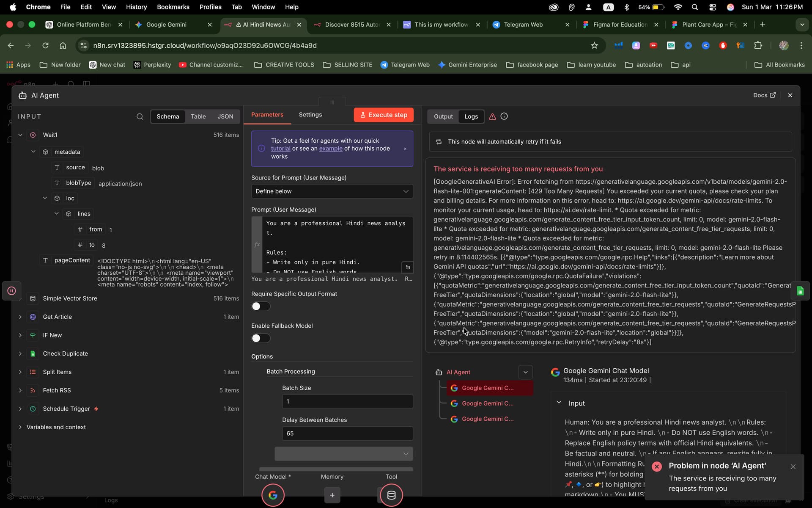Click the search icon in the Input panel
This screenshot has height=508, width=812.
[140, 116]
